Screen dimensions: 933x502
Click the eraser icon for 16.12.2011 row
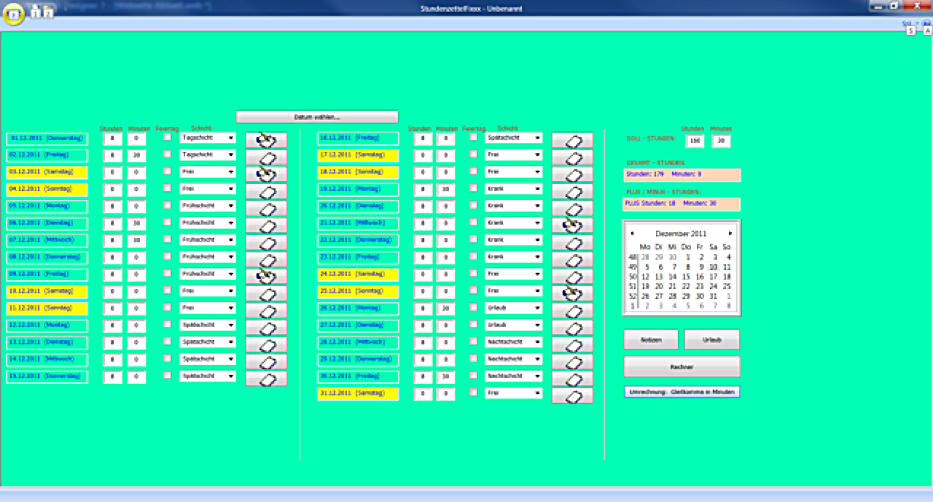pyautogui.click(x=573, y=141)
